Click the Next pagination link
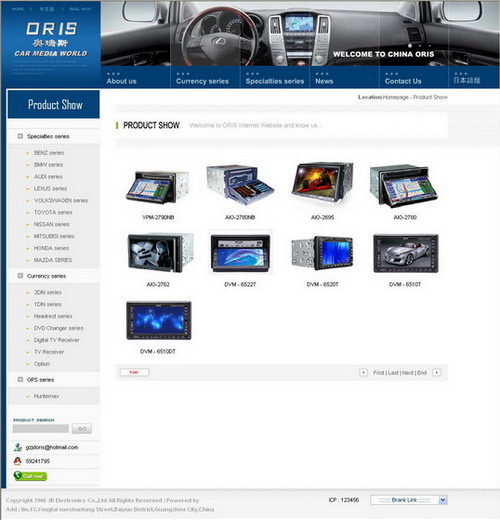The height and width of the screenshot is (520, 500). [x=408, y=373]
